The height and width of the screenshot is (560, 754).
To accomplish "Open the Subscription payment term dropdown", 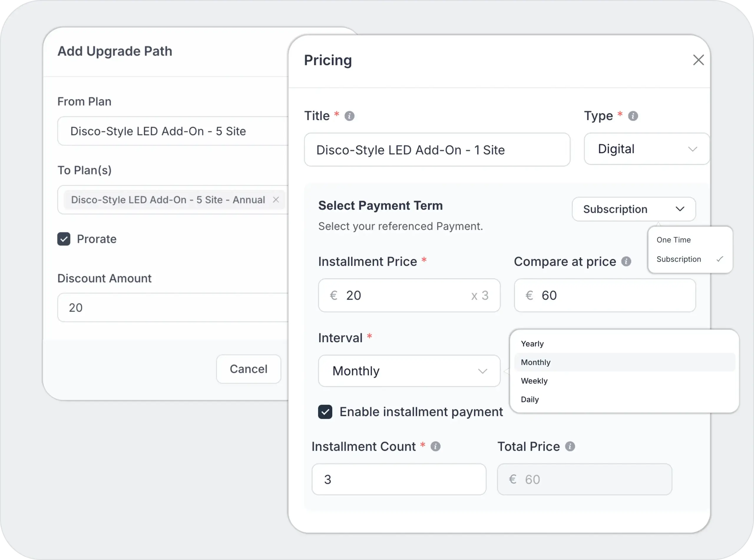I will [x=634, y=209].
